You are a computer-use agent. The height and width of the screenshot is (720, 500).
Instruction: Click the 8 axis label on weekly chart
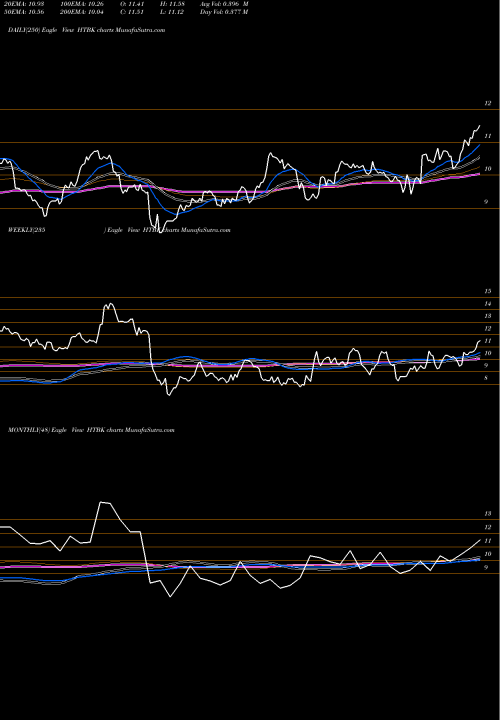[486, 378]
